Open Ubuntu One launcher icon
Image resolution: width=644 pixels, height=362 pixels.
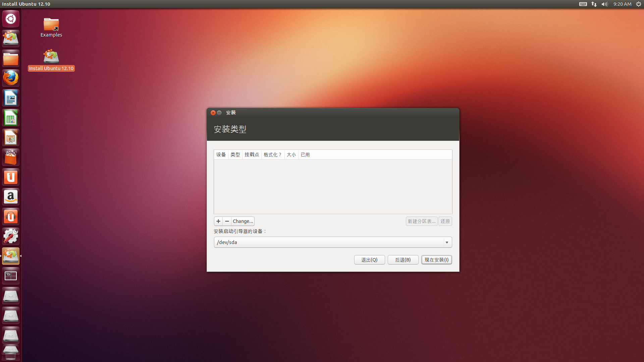(x=11, y=177)
